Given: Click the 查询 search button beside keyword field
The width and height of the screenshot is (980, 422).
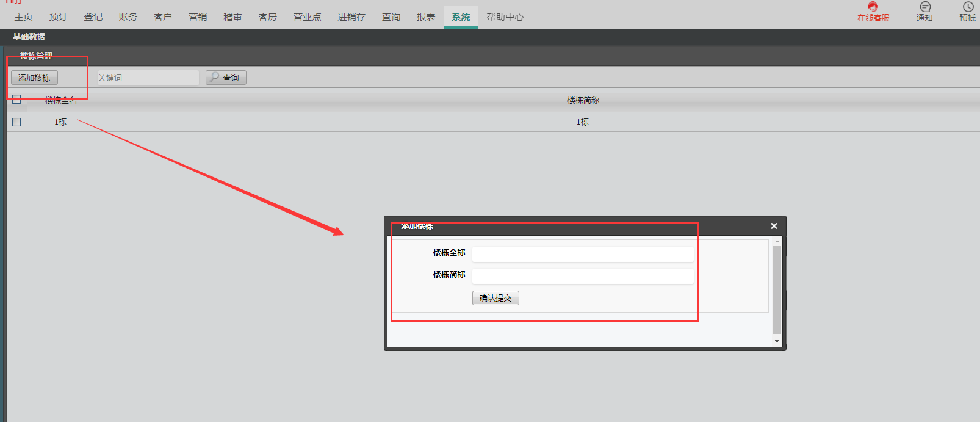Looking at the screenshot, I should 226,78.
